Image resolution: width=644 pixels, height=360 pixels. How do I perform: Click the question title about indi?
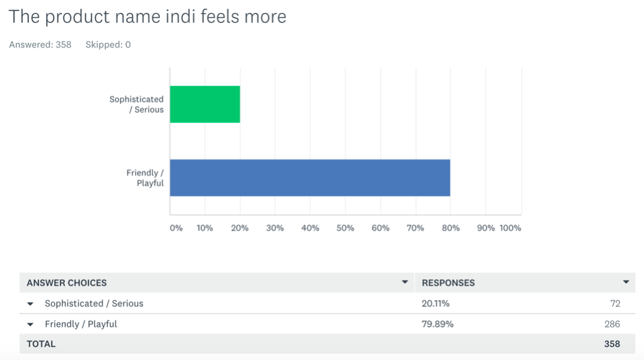pyautogui.click(x=148, y=16)
